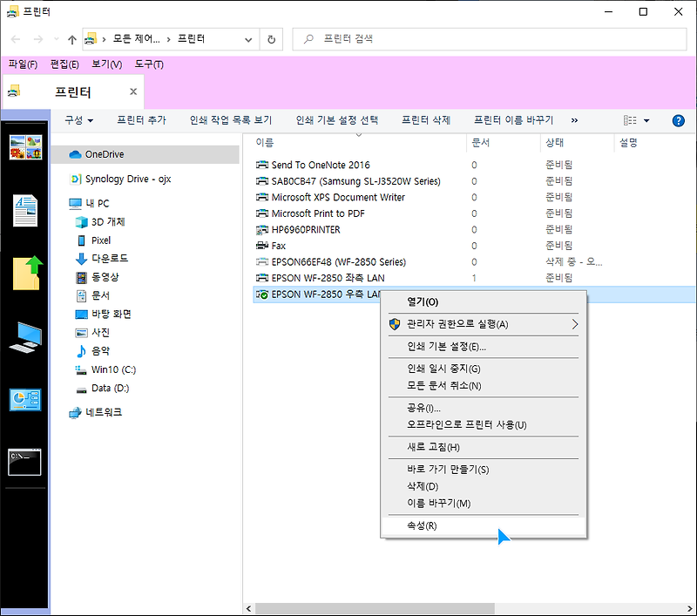
Task: Click the up navigation arrow icon
Action: [71, 38]
